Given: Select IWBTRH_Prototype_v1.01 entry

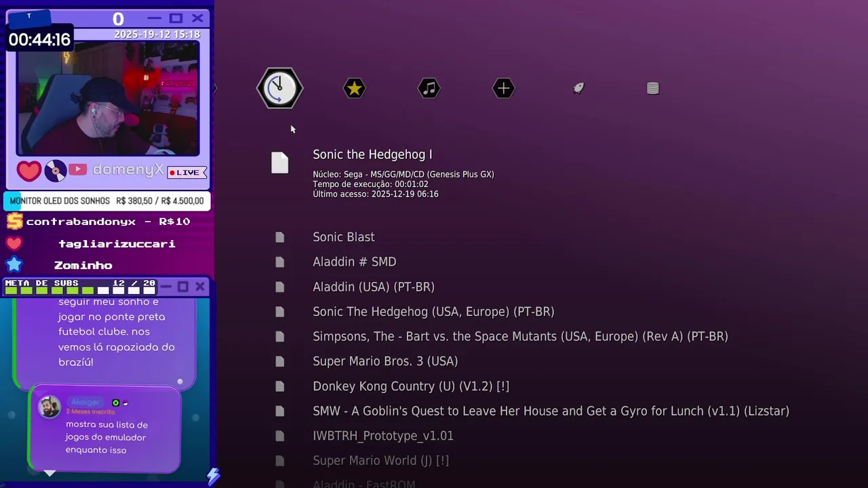Looking at the screenshot, I should (x=383, y=436).
